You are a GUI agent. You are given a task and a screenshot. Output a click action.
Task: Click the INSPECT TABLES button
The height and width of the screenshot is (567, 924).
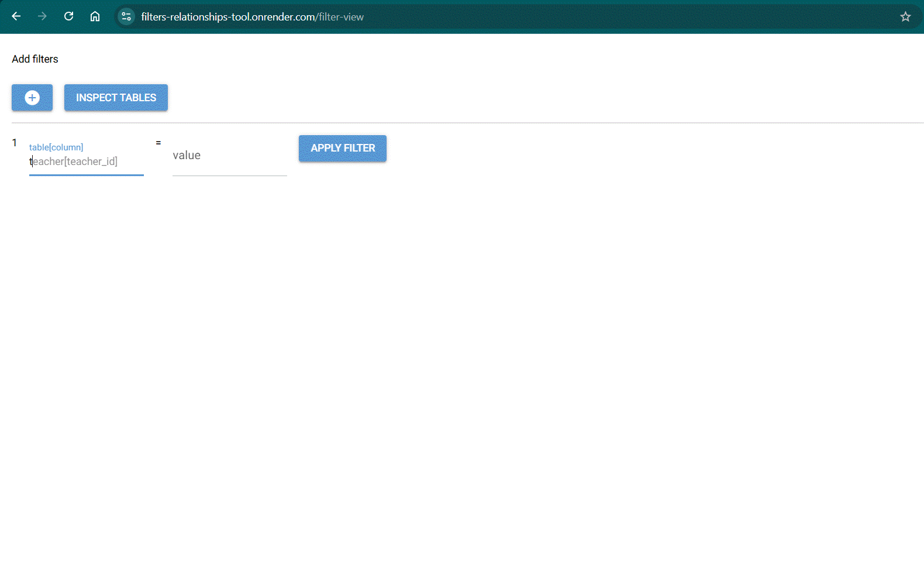pyautogui.click(x=116, y=98)
